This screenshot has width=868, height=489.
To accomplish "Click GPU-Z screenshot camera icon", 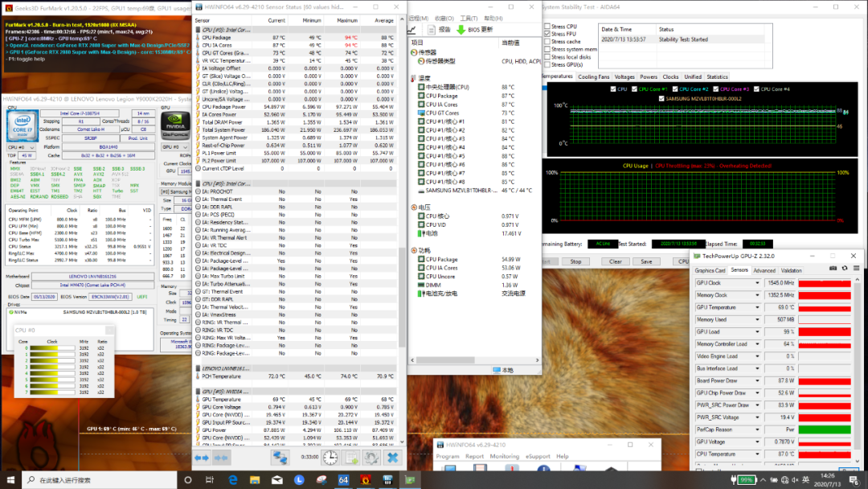I will [833, 268].
